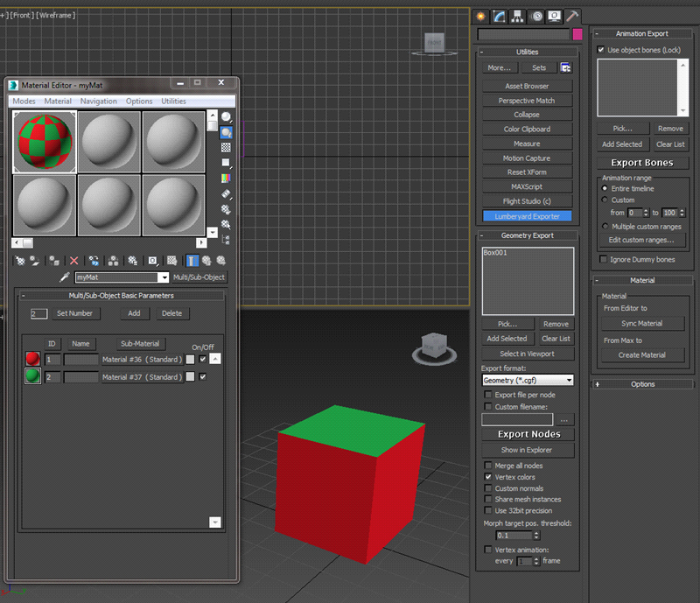Uncheck Use object bones (Lock)
700x603 pixels.
click(601, 50)
